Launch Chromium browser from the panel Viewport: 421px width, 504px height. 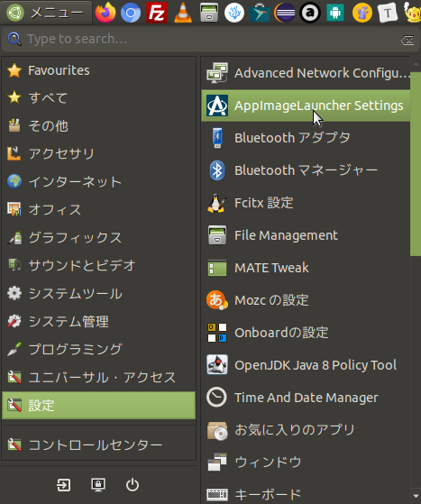click(131, 13)
